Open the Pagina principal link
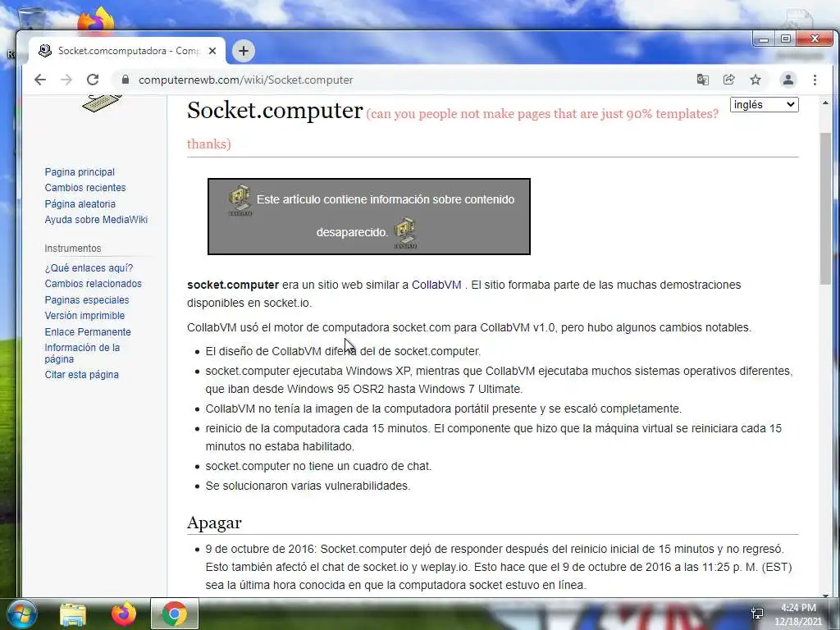 (x=80, y=172)
